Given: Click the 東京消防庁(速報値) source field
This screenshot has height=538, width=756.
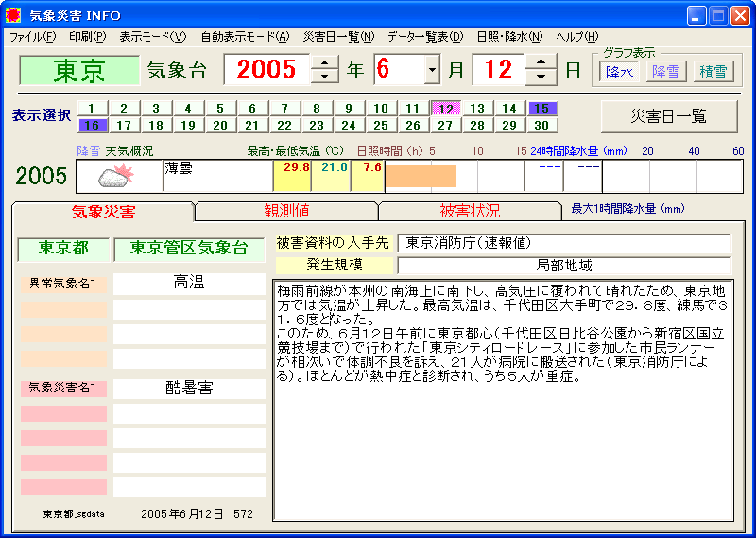Looking at the screenshot, I should [564, 243].
